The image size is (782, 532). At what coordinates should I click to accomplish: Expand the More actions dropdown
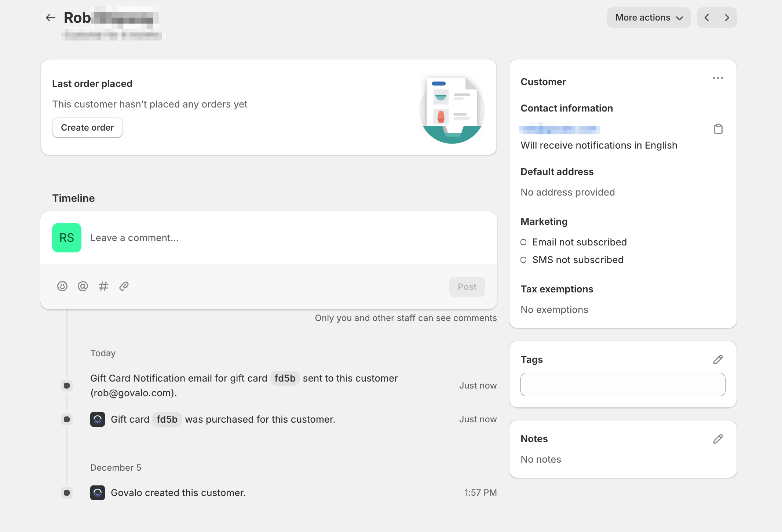point(648,18)
